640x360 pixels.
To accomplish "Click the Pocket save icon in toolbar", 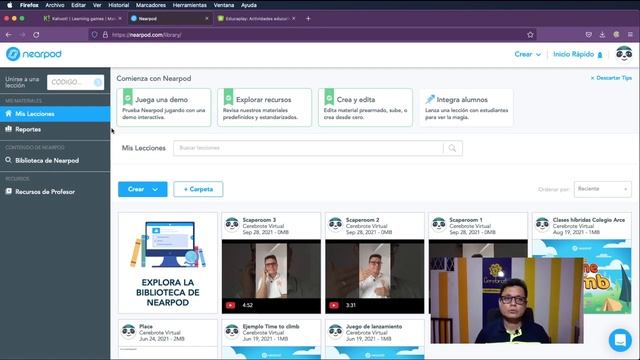I will (588, 35).
